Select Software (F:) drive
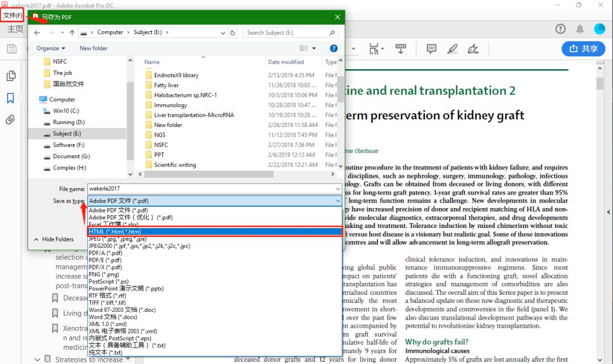Screen dimensions: 613x364 pos(69,145)
